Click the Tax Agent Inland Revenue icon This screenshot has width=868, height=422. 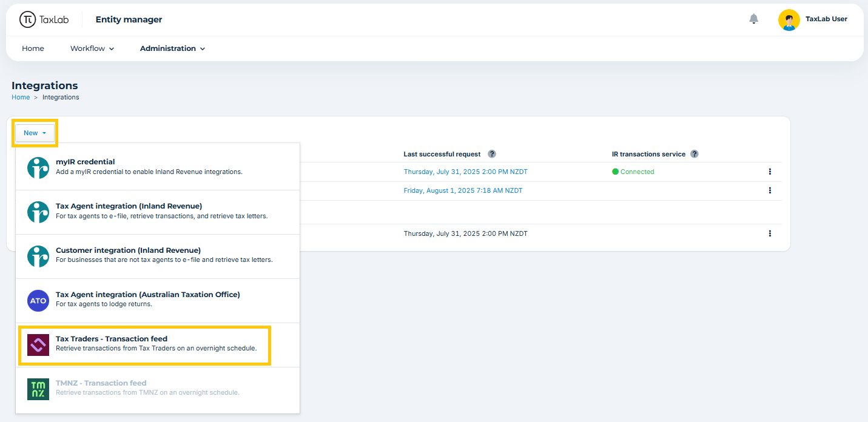38,212
